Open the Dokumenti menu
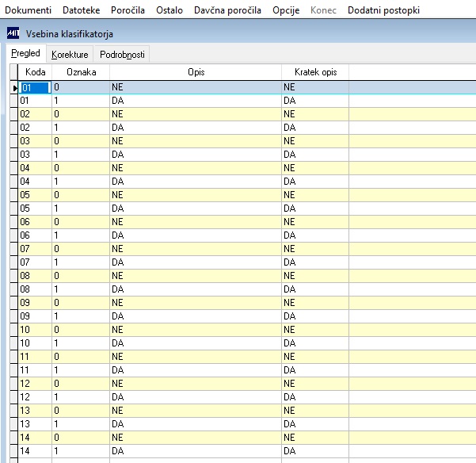 29,10
